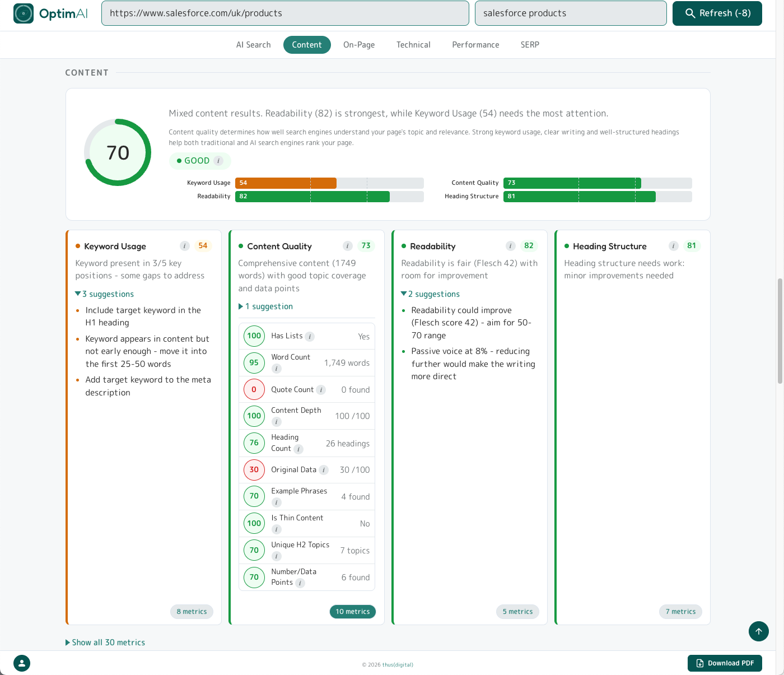This screenshot has height=675, width=784.
Task: Click the page vertical scrollbar thumb
Action: (x=780, y=331)
